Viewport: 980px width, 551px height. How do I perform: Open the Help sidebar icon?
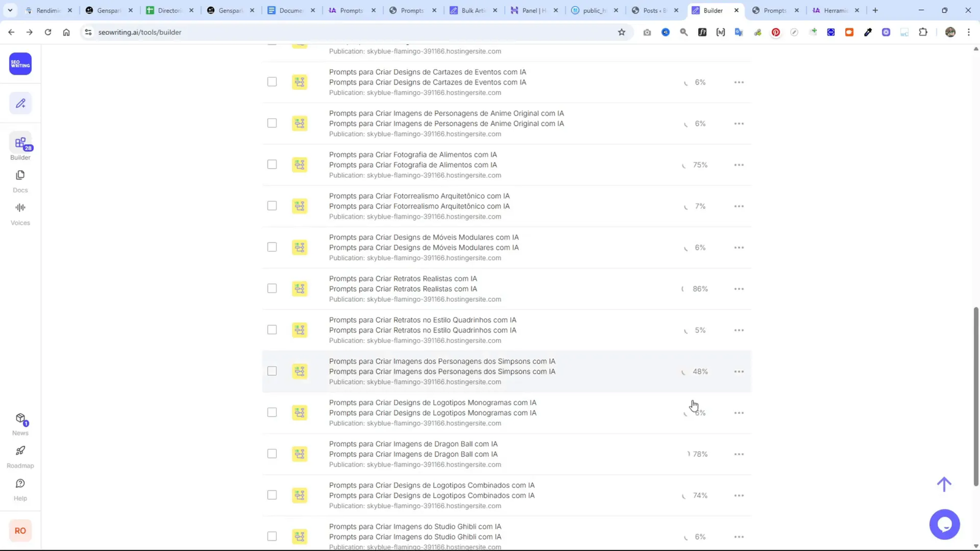pos(20,484)
